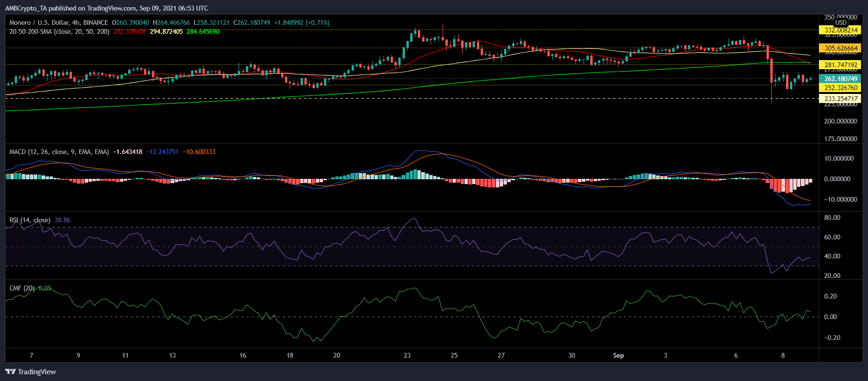
Task: Select the CMF (20) indicator label
Action: coord(22,288)
